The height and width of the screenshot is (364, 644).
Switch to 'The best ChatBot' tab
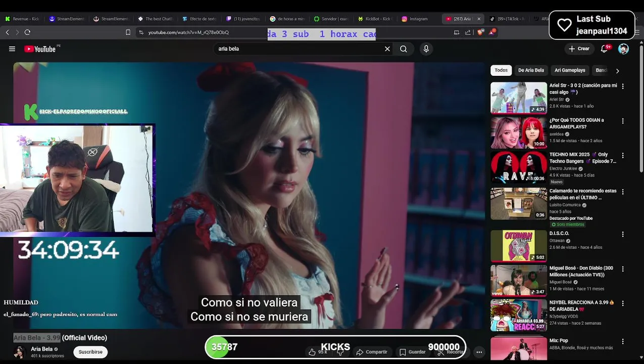click(156, 19)
